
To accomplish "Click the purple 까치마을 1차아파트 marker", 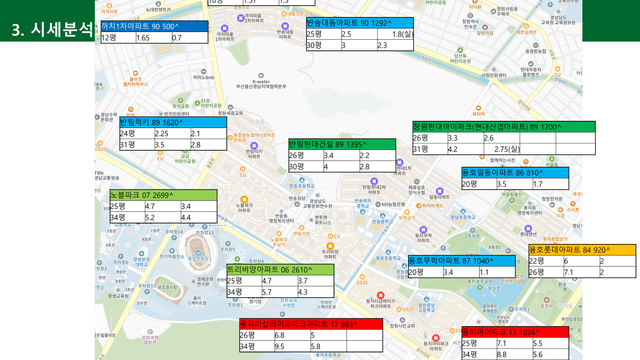I will [224, 28].
